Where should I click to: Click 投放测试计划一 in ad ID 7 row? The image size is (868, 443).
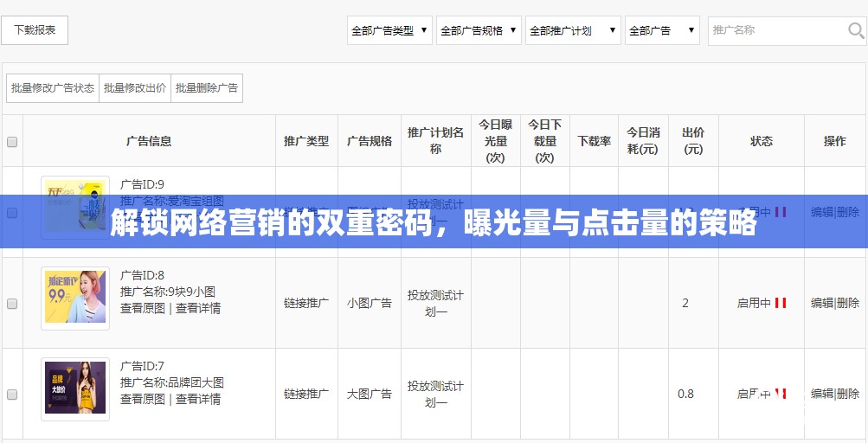[x=435, y=394]
